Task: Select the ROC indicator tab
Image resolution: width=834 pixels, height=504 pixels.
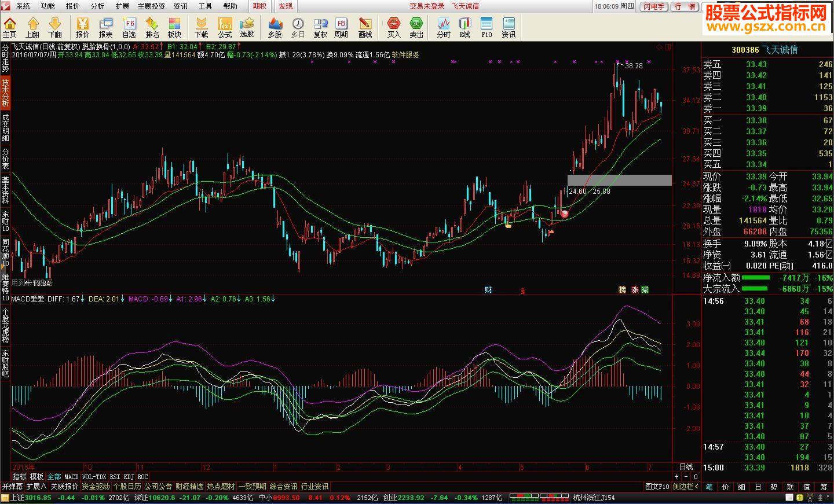Action: pos(142,477)
